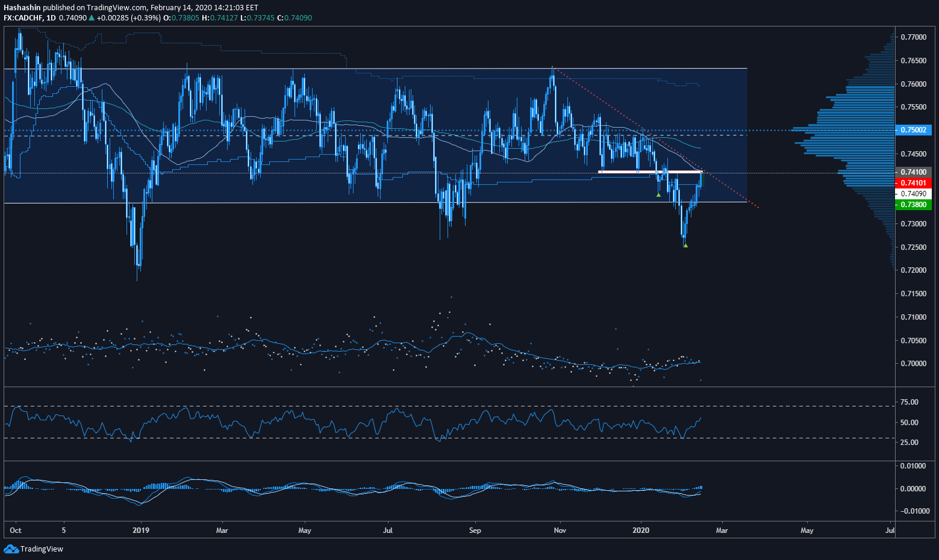This screenshot has height=560, width=939.
Task: Click the blue 0.75002 price label
Action: 913,129
